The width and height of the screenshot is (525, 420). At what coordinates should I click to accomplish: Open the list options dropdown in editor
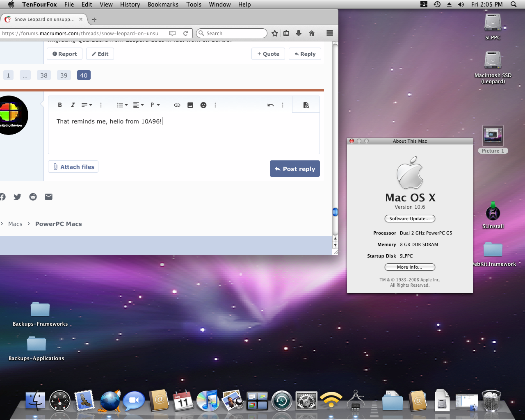coord(122,105)
